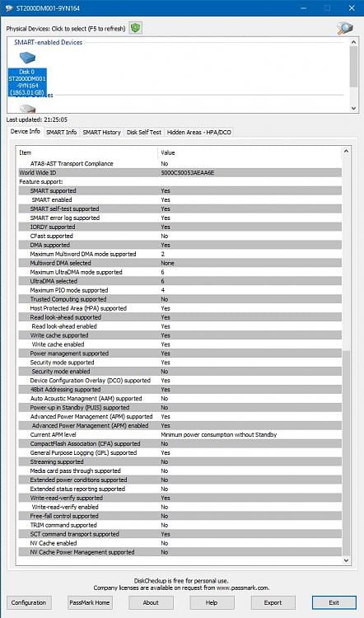Viewport: 364px width, 618px height.
Task: Select Disk 0 ST2000DM001 drive icon
Action: click(x=27, y=74)
